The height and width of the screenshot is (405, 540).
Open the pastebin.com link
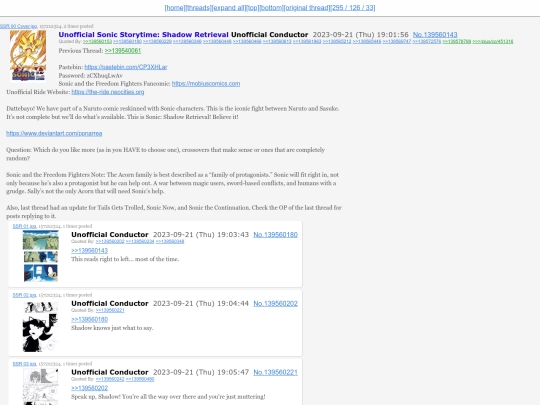pos(126,67)
